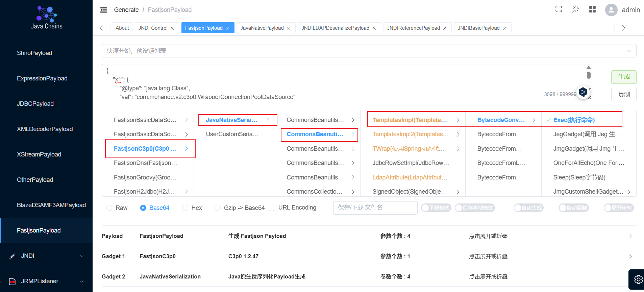Expand the JNDI sidebar menu
Screen dimensions: 644x292
[x=46, y=256]
